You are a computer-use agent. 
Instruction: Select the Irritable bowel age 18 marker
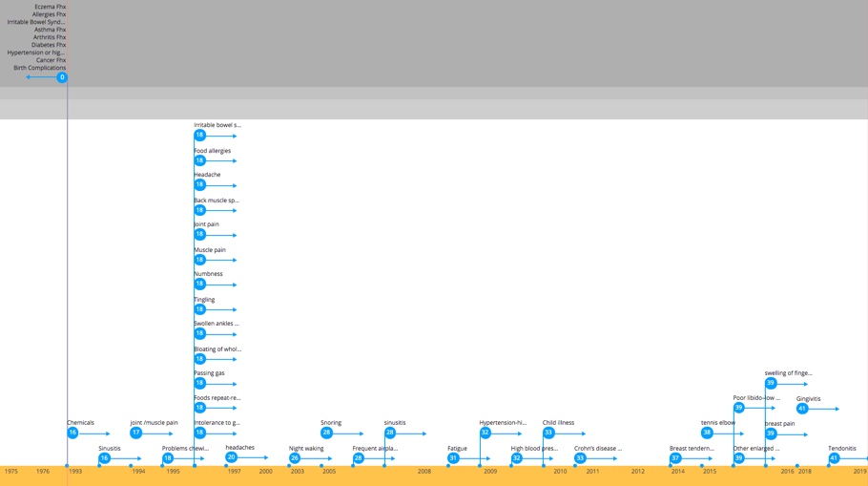(199, 136)
